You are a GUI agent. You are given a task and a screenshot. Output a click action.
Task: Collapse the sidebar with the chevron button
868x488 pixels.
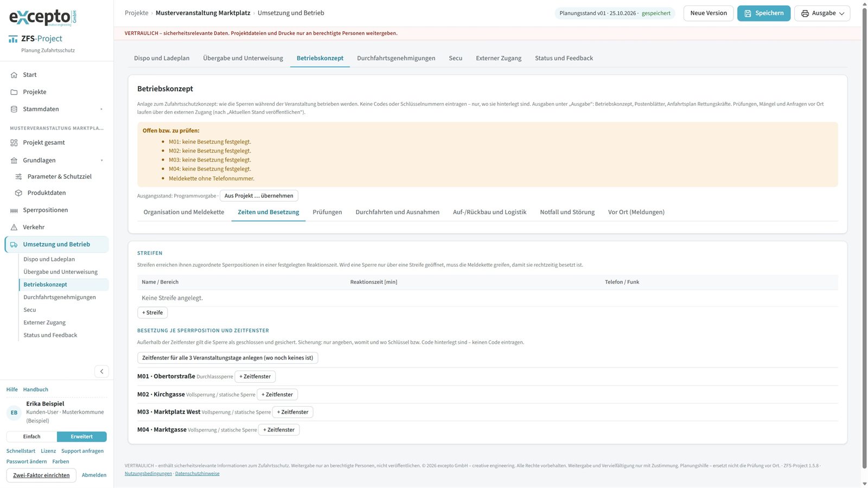[x=101, y=371]
